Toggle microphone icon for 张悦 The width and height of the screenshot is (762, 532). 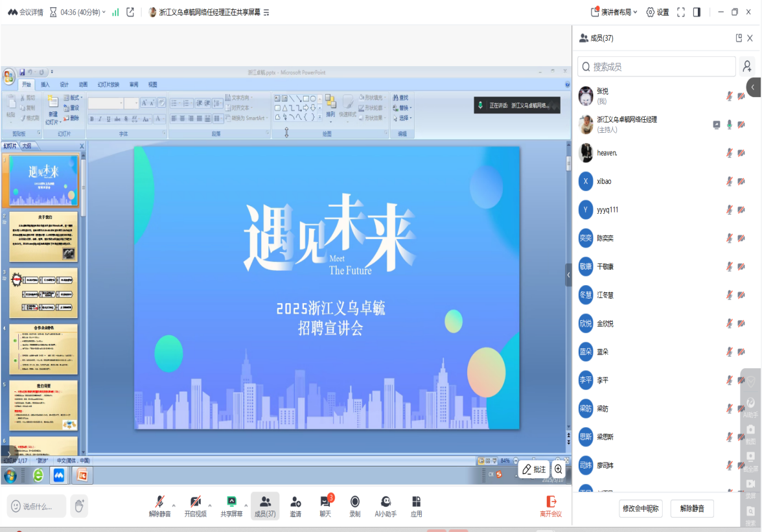[729, 96]
